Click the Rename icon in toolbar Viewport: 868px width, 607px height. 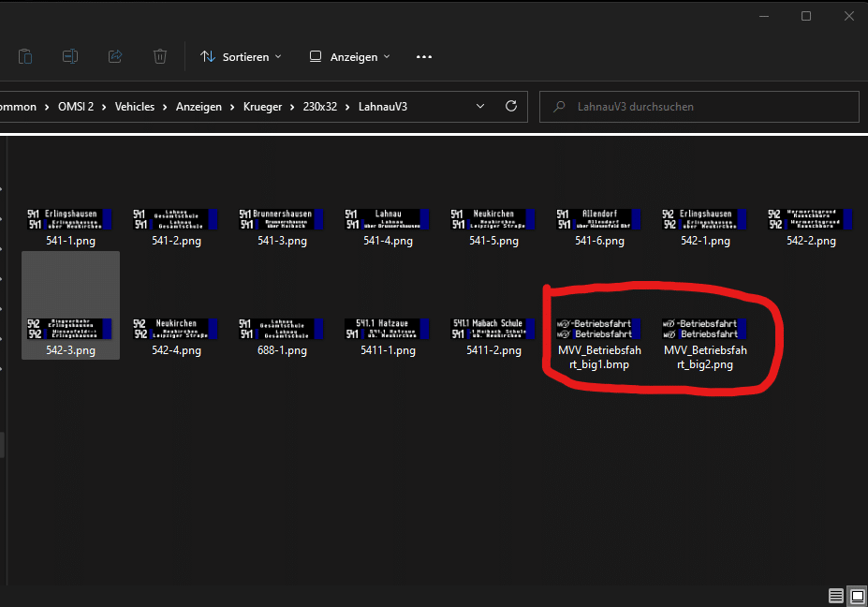pyautogui.click(x=70, y=57)
